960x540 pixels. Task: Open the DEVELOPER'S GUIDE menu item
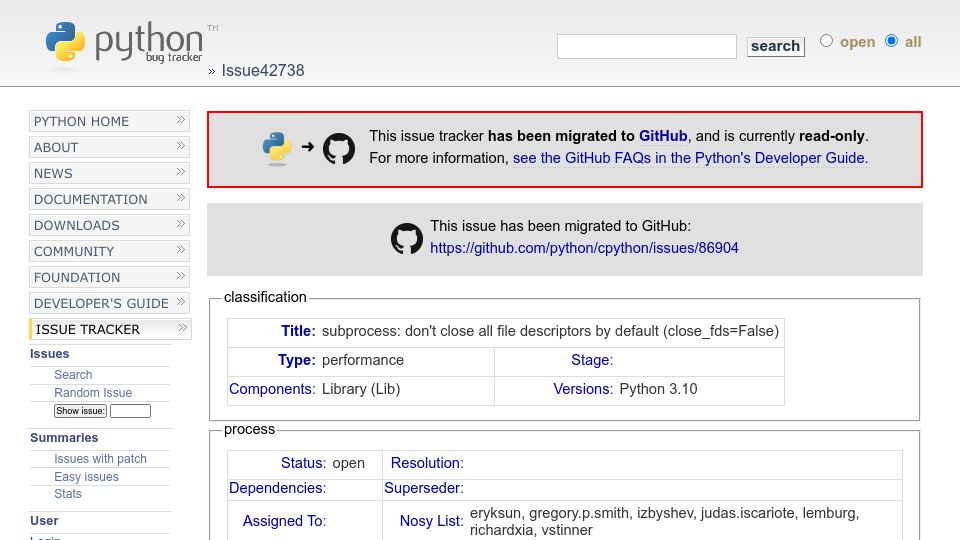[109, 304]
